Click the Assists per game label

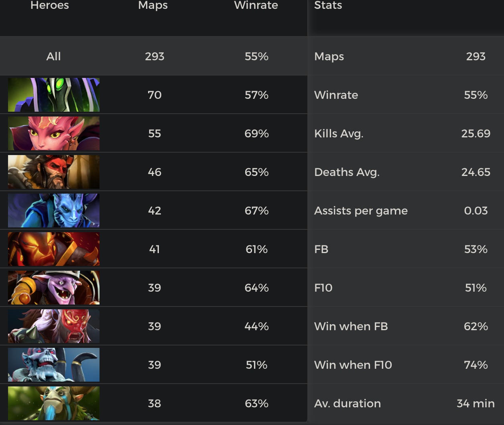click(x=361, y=210)
